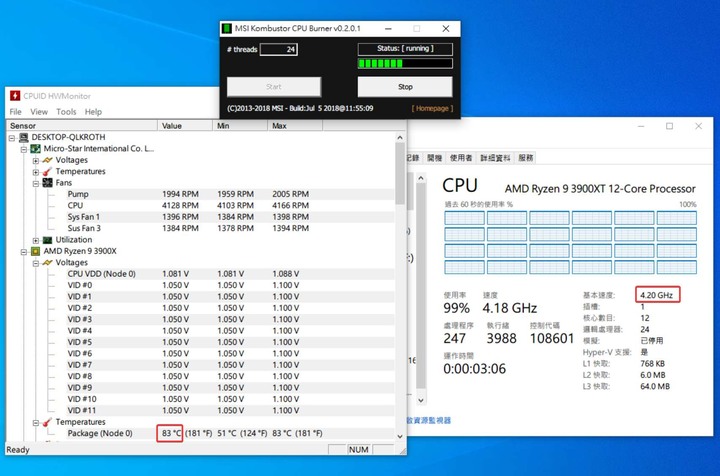
Task: Switch to the 使用者 tab in Task Manager
Action: pyautogui.click(x=461, y=157)
